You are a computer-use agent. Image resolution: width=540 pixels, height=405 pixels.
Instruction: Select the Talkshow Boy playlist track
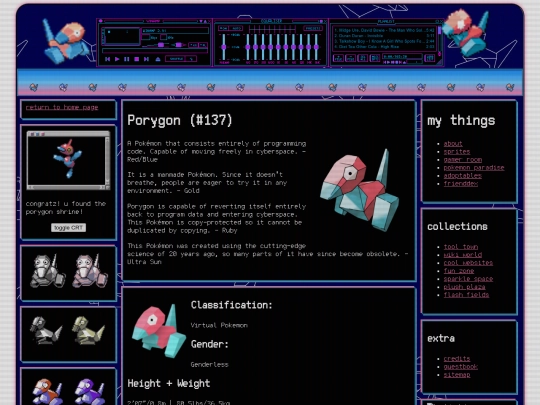384,41
